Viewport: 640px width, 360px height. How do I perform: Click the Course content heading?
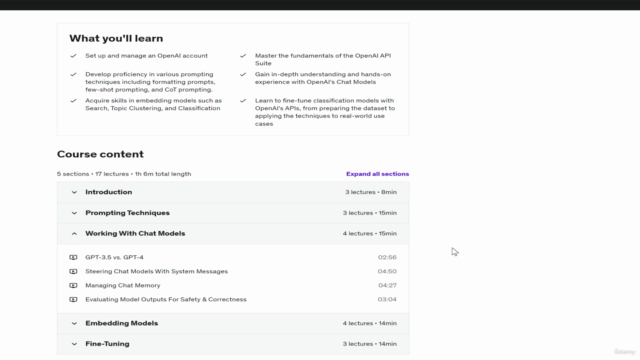click(x=100, y=154)
